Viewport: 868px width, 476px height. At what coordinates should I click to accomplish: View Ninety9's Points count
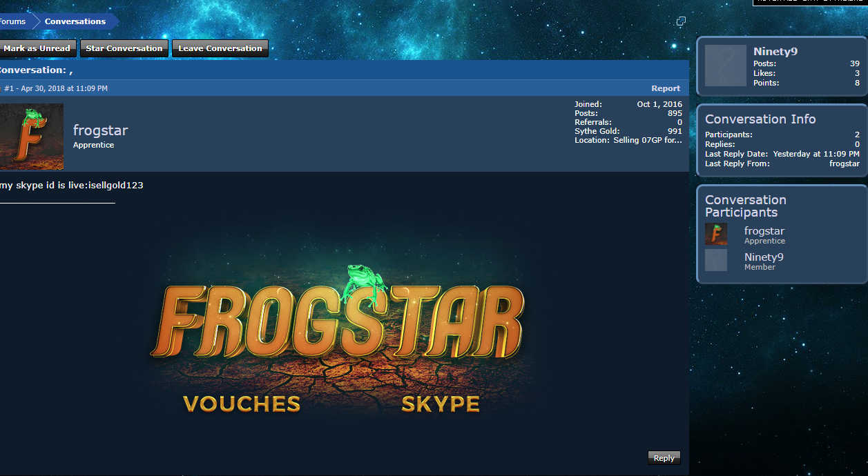857,83
